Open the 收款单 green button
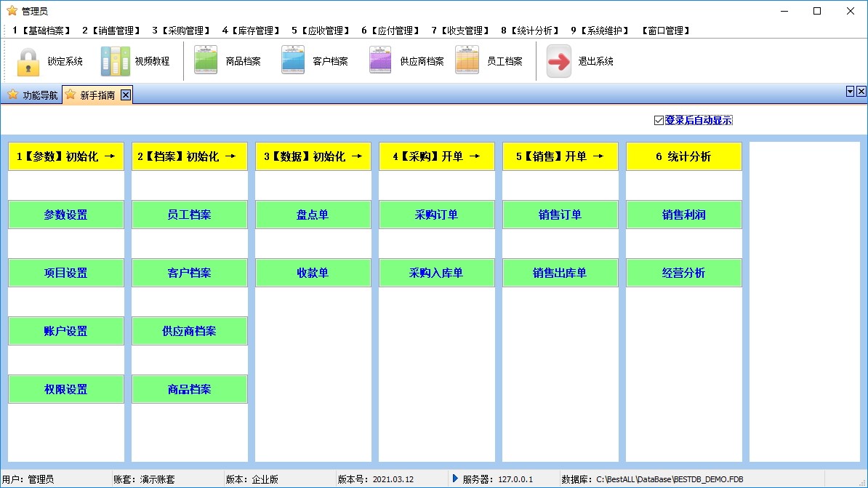Screen dimensions: 868x488 [313, 273]
